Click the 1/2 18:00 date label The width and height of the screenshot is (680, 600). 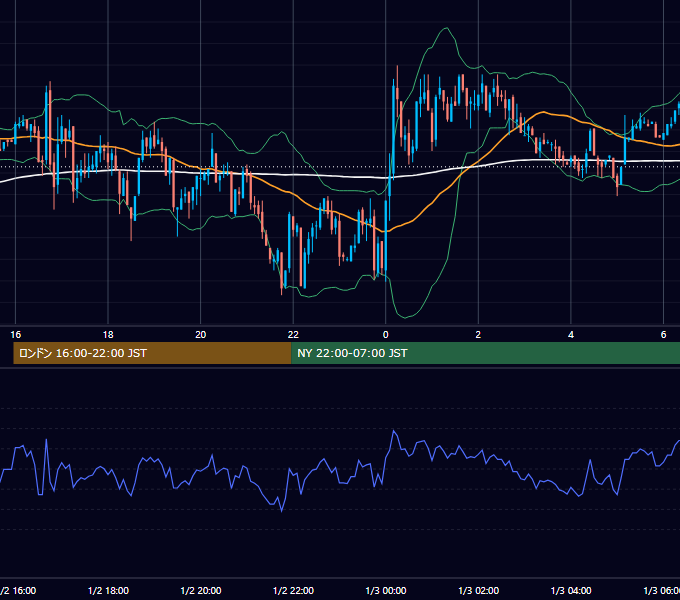[x=108, y=590]
